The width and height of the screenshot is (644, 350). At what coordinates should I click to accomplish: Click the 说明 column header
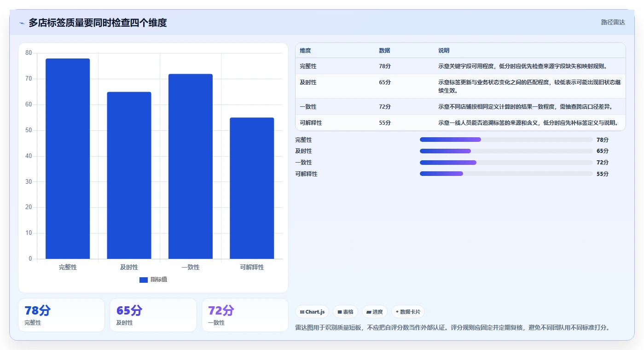pyautogui.click(x=444, y=51)
